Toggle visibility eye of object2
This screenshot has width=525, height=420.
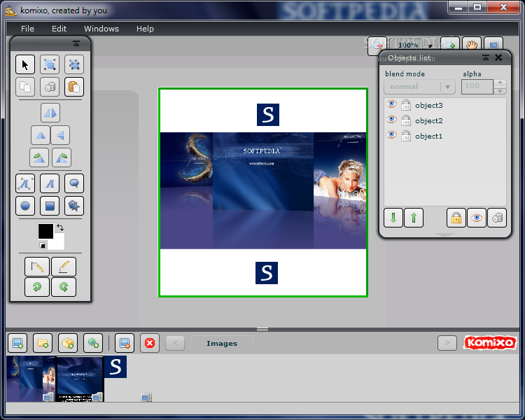coord(391,120)
